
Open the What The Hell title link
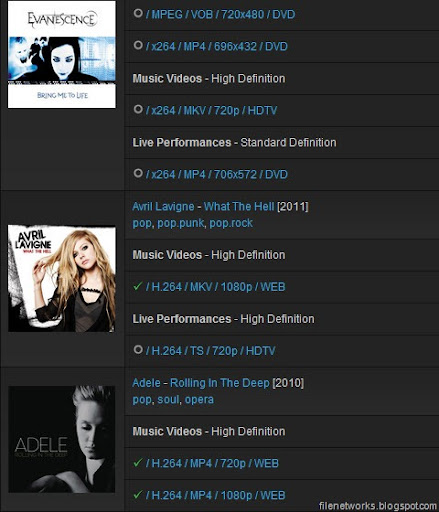pos(239,206)
